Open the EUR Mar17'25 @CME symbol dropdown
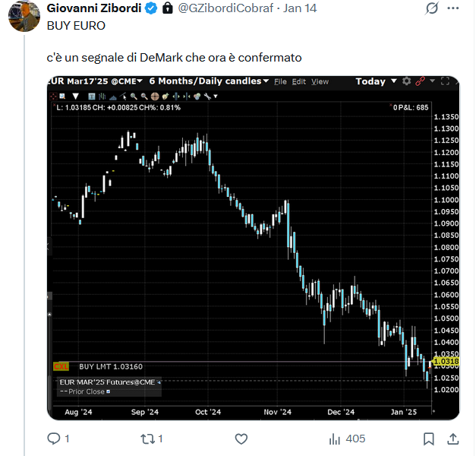Image resolution: width=476 pixels, height=456 pixels. click(96, 81)
